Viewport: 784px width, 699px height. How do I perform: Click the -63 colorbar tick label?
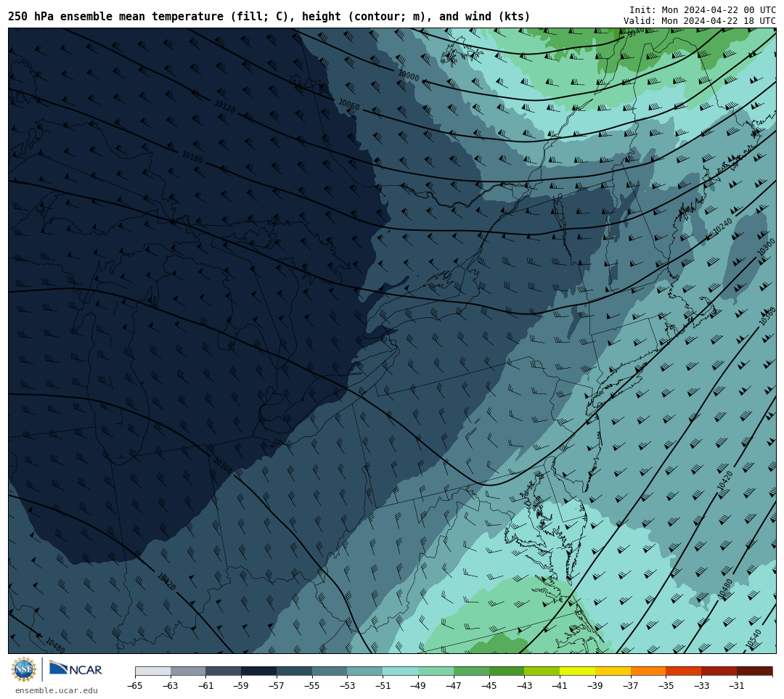click(171, 685)
